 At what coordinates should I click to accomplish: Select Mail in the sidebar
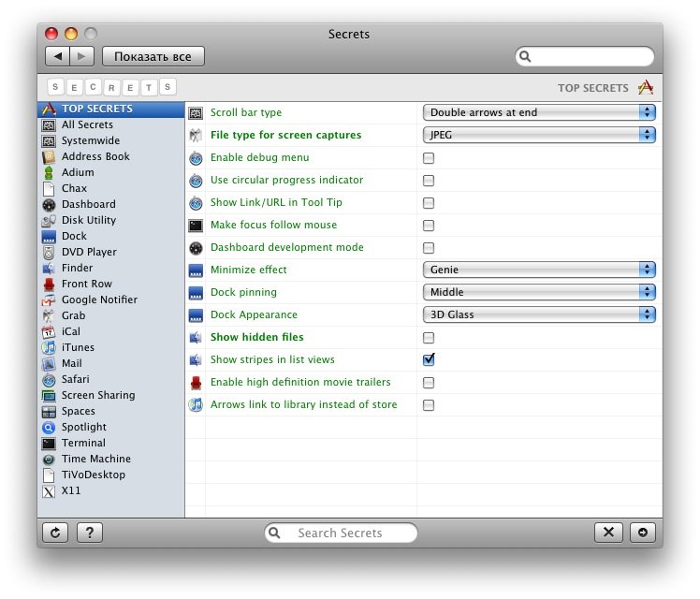coord(111,364)
